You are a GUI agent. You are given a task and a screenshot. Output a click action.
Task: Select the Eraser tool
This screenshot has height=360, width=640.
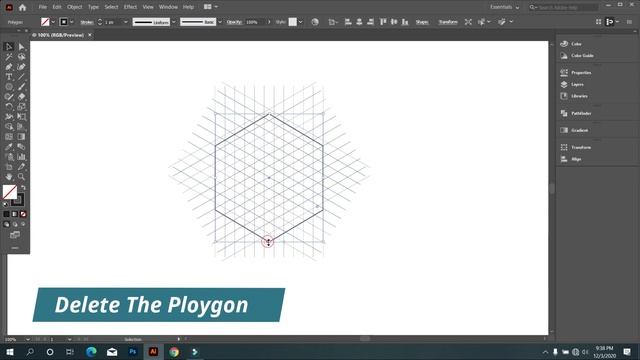tap(21, 97)
